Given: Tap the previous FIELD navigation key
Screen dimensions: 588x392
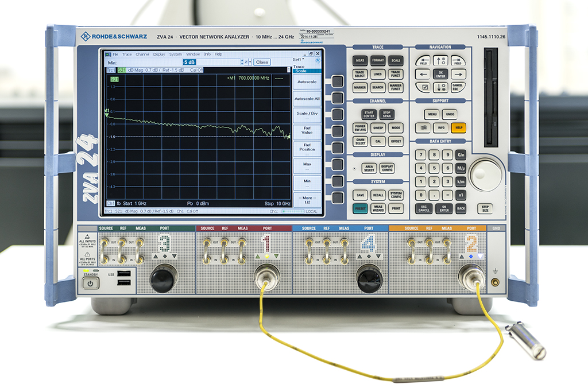Looking at the screenshot, I should pos(423,61).
